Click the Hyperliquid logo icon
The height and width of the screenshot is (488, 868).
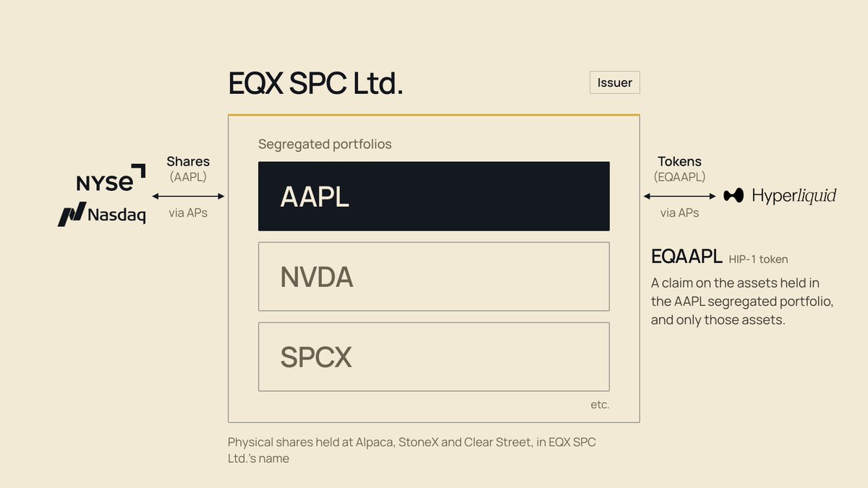[733, 195]
